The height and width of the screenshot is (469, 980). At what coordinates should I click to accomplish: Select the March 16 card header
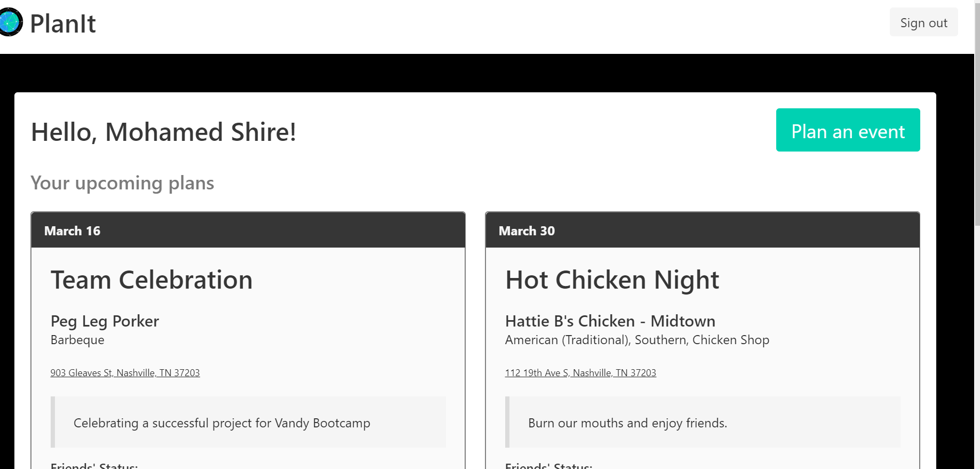pos(248,230)
